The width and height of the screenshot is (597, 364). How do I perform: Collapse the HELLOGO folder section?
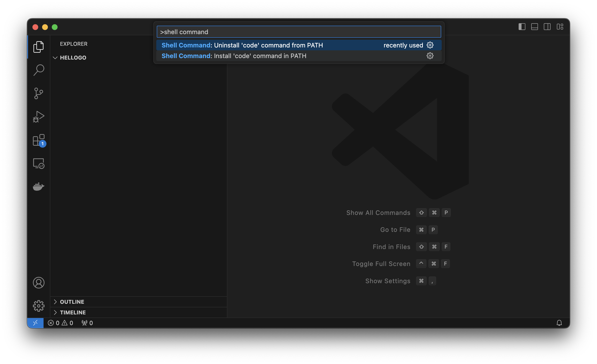(55, 58)
